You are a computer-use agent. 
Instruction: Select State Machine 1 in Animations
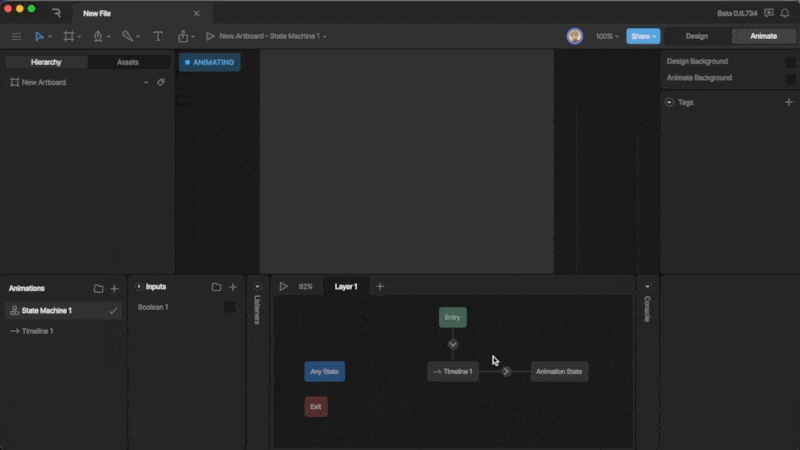(x=63, y=311)
